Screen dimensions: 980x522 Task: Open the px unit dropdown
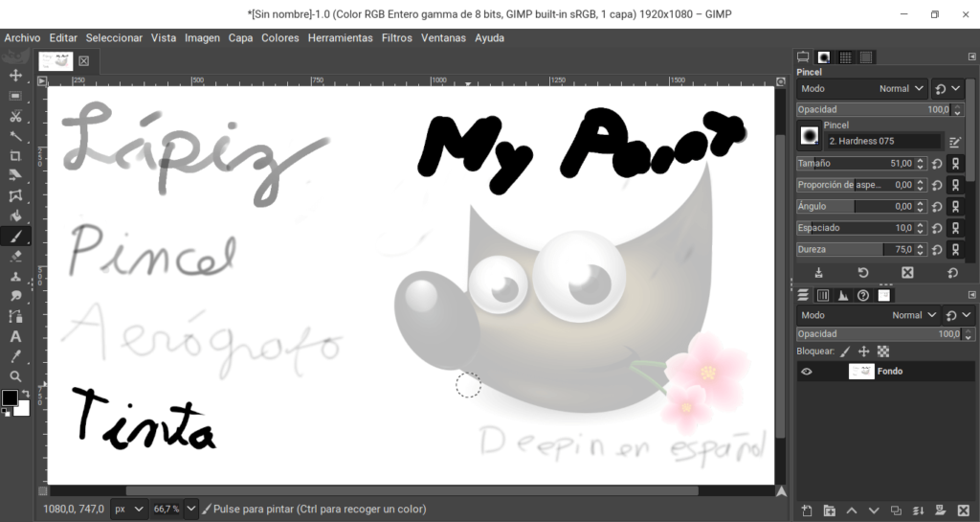tap(129, 509)
